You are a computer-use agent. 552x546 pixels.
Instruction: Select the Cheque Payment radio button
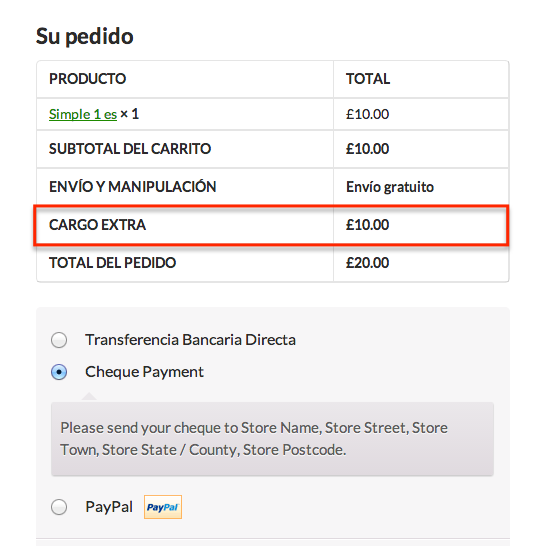(59, 372)
